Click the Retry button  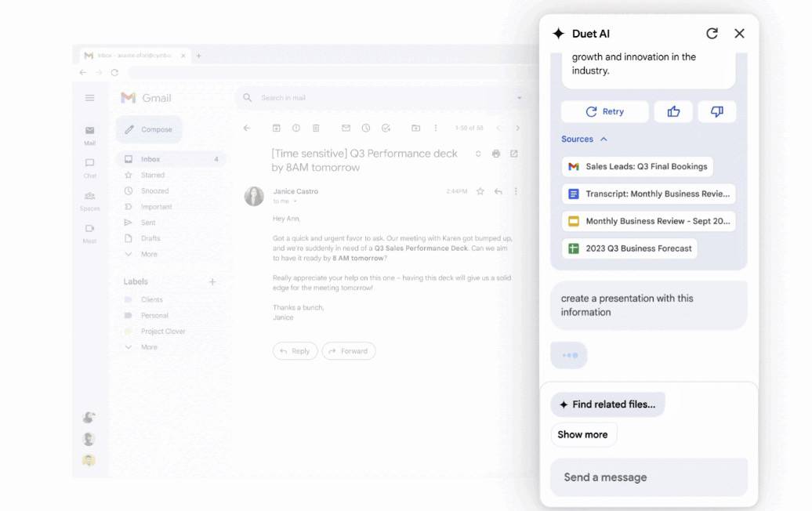click(x=604, y=112)
